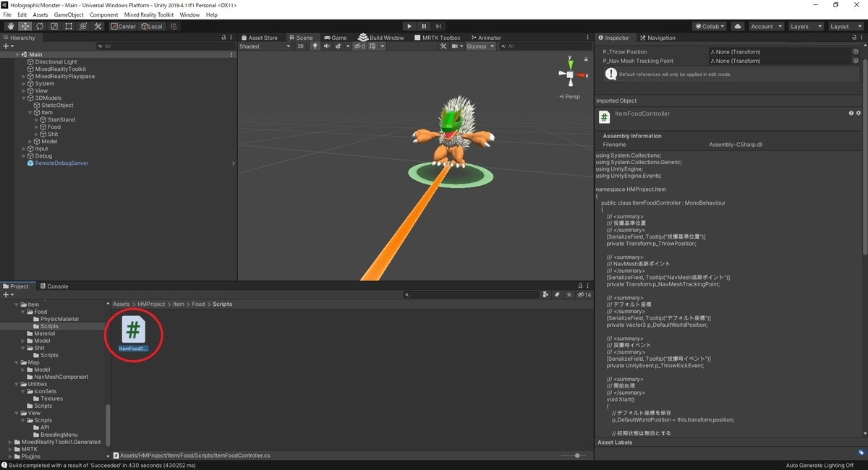Expand the MixedRealityPlayspace object
Screen dimensions: 868x470
24,77
